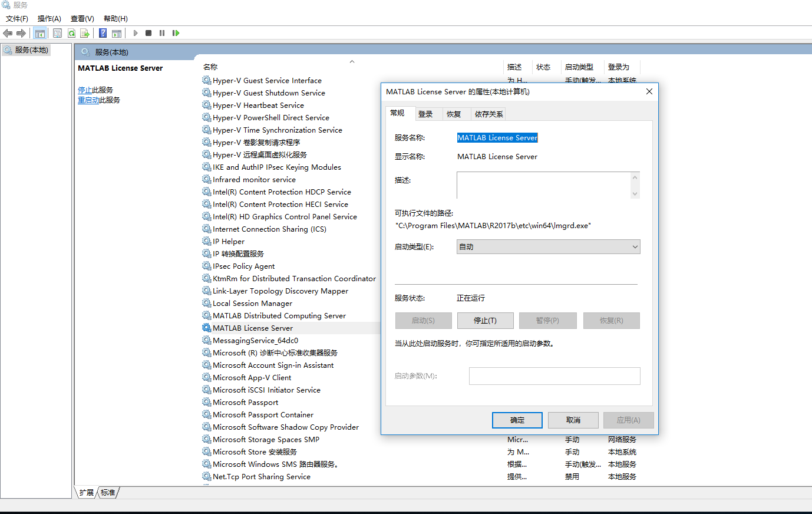Switch to the 扩展 view tab at bottom

click(87, 493)
